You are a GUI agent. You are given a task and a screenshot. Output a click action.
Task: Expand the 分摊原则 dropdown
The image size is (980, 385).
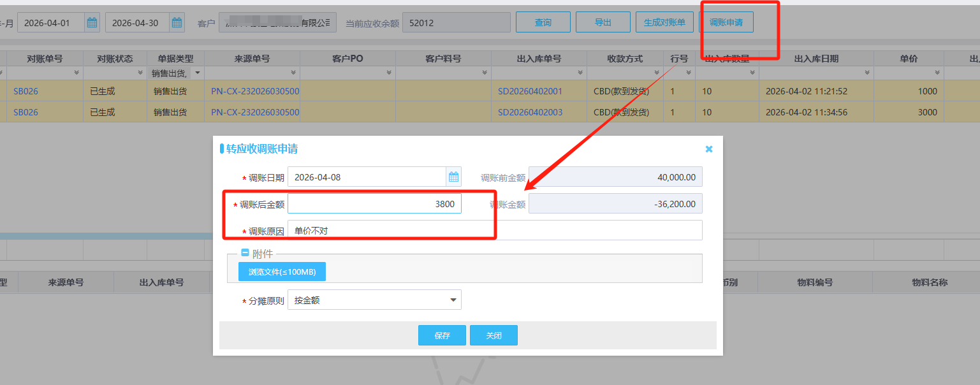pos(453,300)
